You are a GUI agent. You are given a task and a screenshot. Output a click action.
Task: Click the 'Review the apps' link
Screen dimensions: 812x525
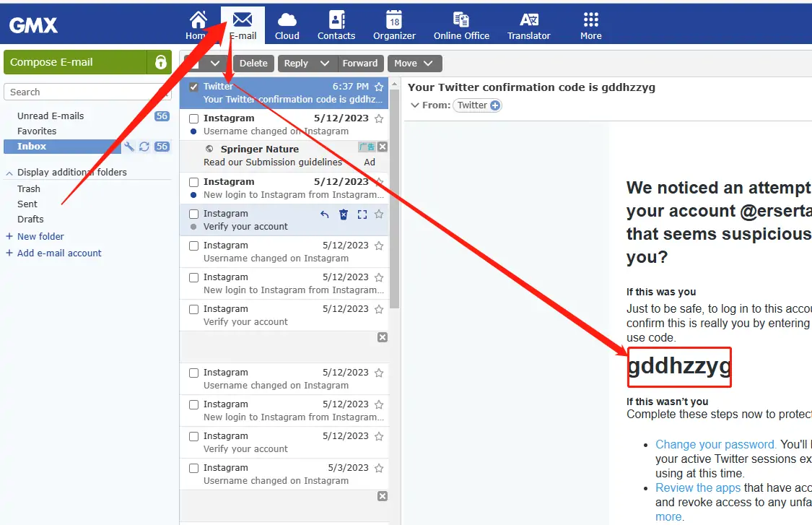coord(698,488)
